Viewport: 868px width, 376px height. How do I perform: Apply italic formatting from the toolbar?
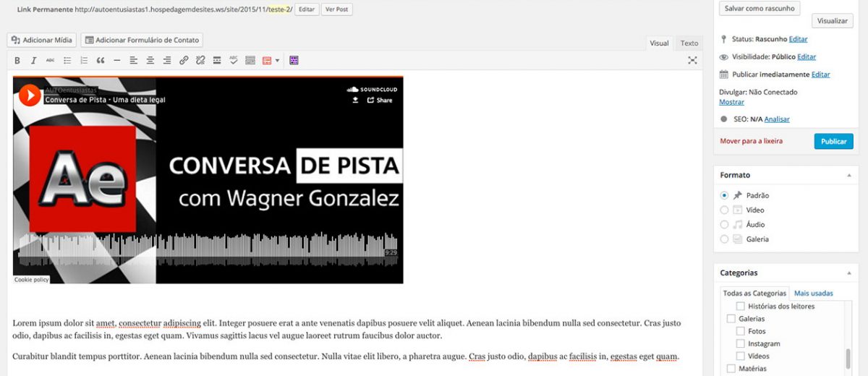(x=33, y=61)
